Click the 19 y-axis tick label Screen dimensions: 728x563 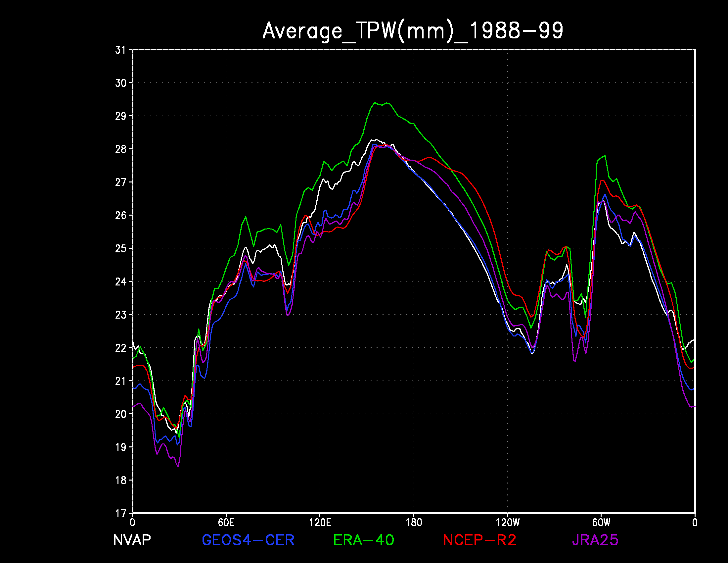coord(120,447)
